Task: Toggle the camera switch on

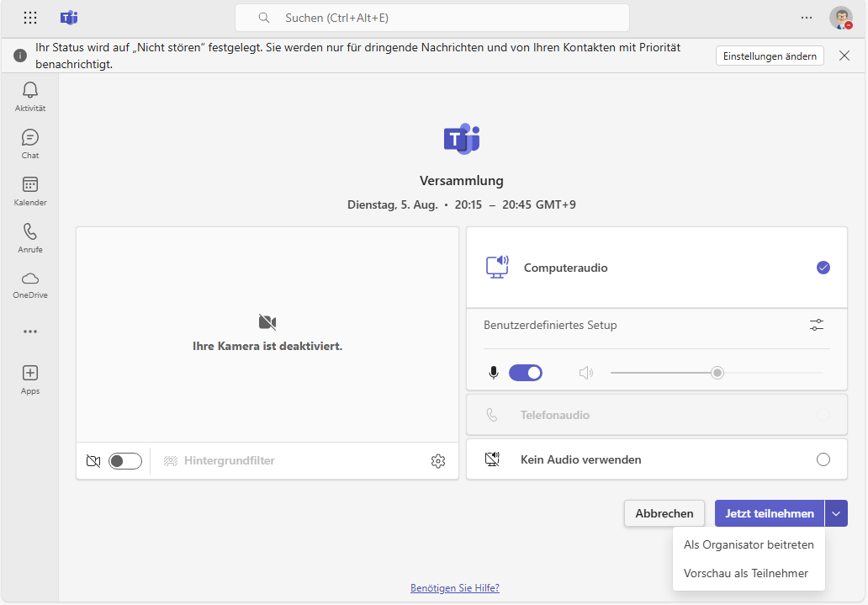Action: [125, 461]
